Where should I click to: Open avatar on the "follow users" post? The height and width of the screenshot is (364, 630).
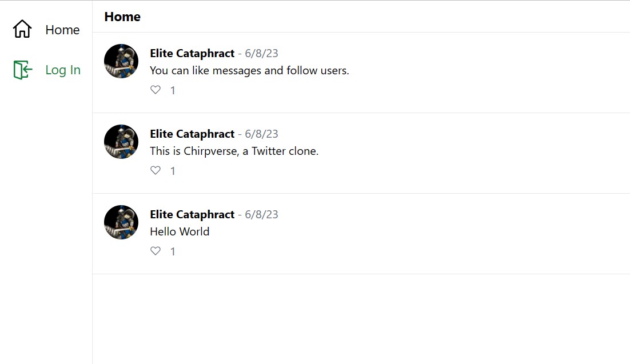[x=121, y=61]
